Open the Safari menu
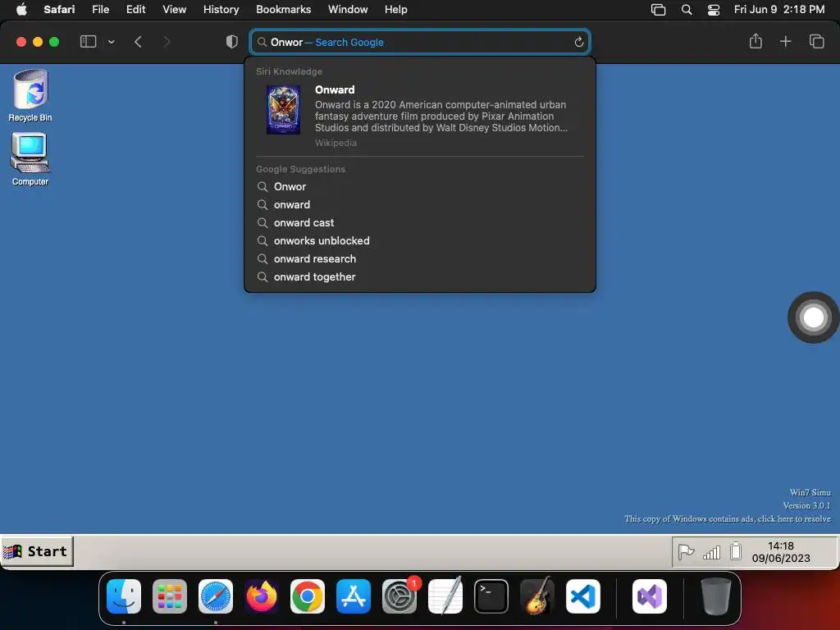The width and height of the screenshot is (840, 630). click(x=59, y=9)
